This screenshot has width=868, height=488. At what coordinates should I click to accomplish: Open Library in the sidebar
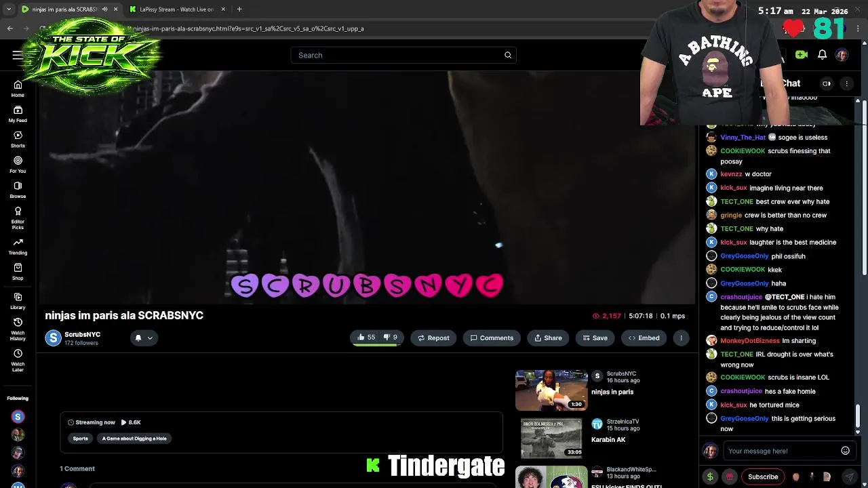pos(18,301)
